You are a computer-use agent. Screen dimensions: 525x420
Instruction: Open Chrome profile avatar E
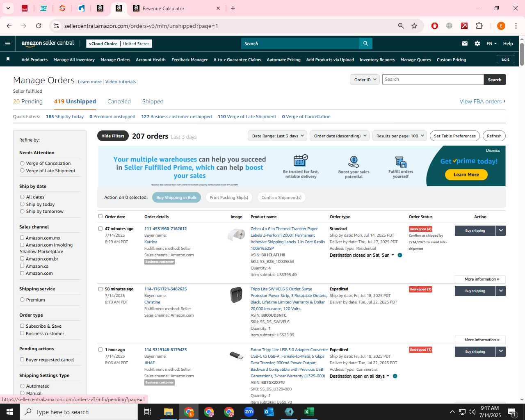point(501,26)
